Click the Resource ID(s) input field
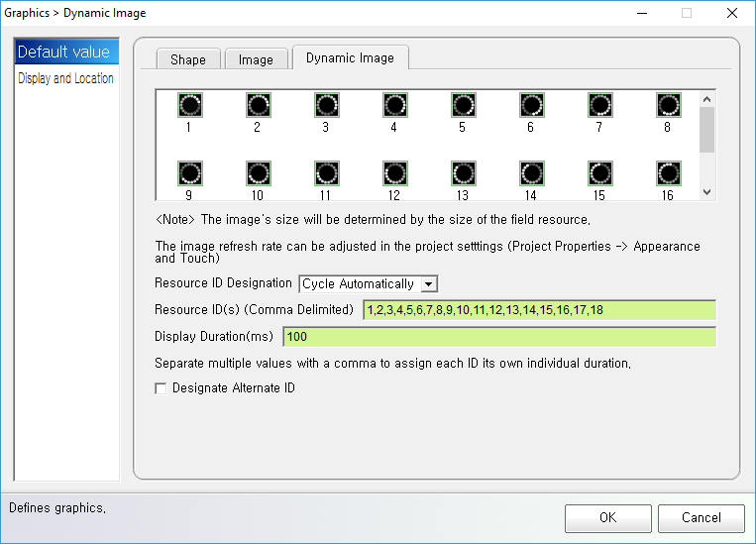This screenshot has width=756, height=544. (x=538, y=310)
